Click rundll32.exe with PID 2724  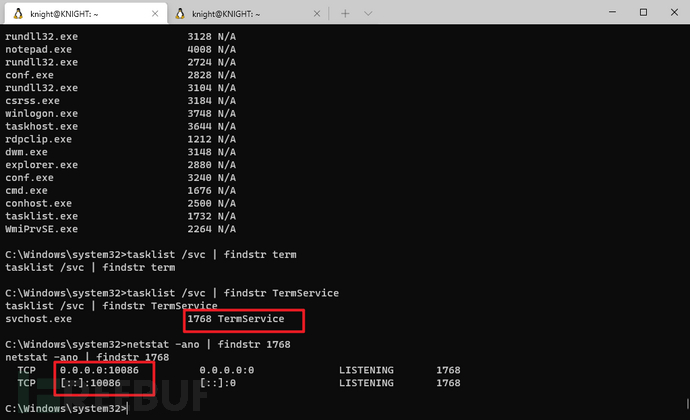pos(121,62)
